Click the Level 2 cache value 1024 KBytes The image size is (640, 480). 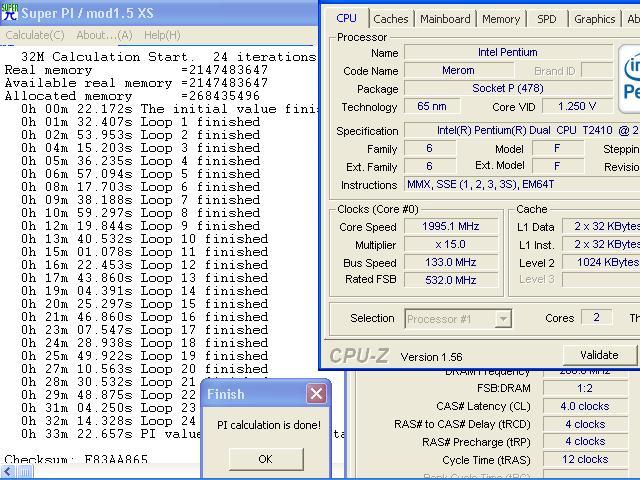tap(601, 262)
